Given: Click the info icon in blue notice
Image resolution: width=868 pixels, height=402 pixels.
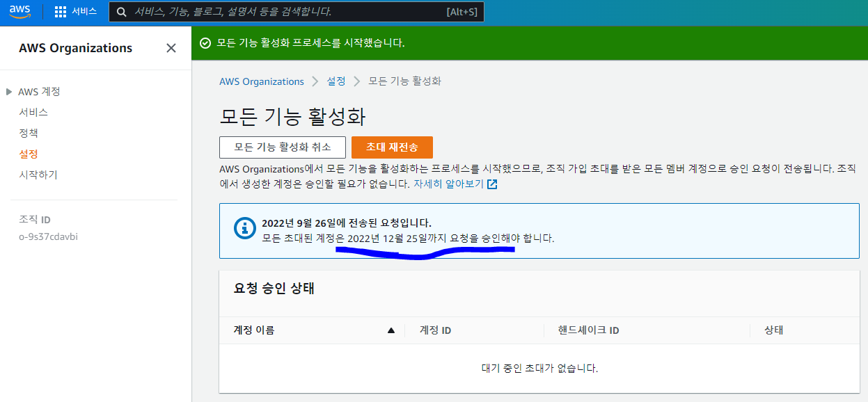Looking at the screenshot, I should pyautogui.click(x=244, y=228).
